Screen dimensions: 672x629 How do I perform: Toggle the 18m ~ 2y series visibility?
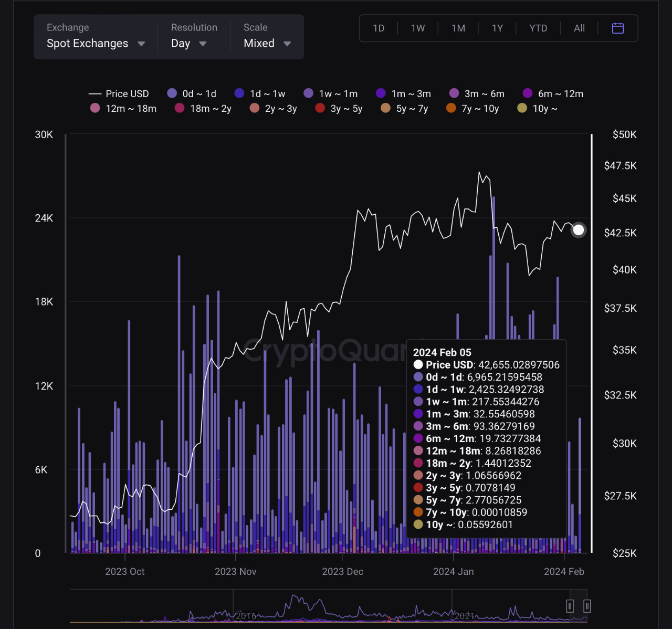180,108
